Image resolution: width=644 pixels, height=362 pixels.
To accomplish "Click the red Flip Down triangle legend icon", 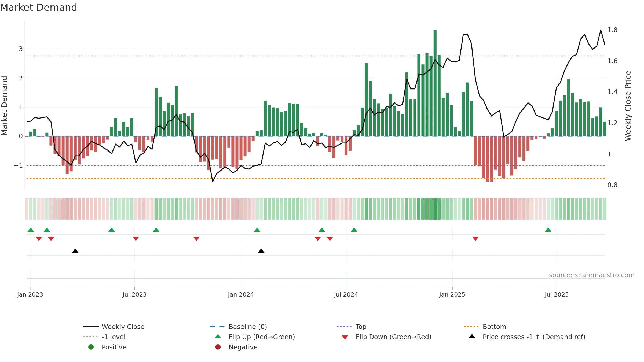I will (x=345, y=337).
